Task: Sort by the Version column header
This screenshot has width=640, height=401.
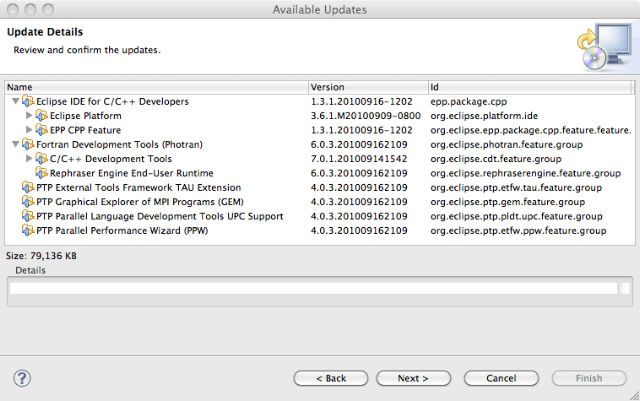Action: pyautogui.click(x=368, y=87)
